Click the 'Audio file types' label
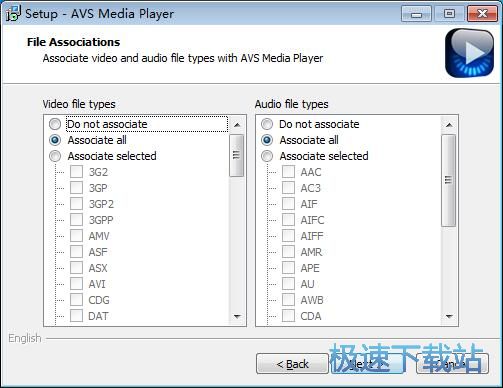 (292, 104)
